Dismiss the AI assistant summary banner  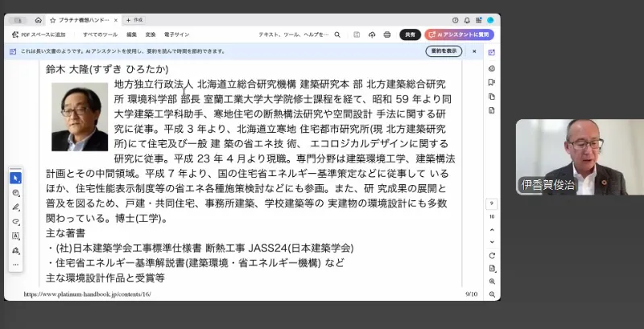point(474,51)
